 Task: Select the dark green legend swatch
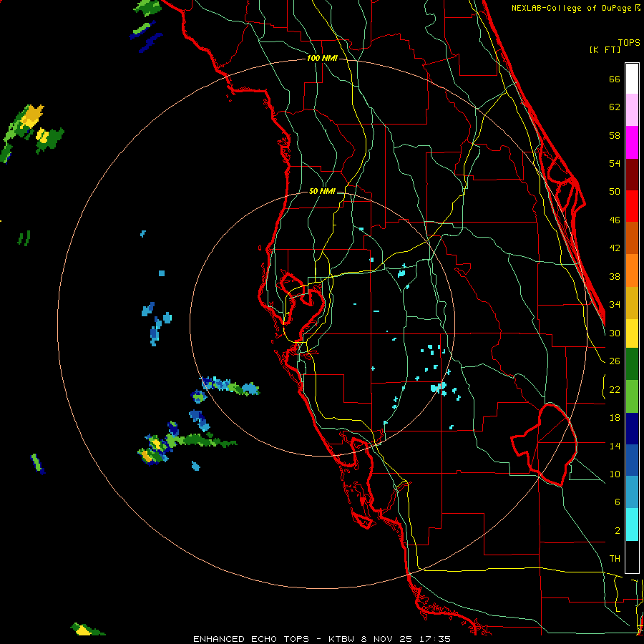[632, 364]
